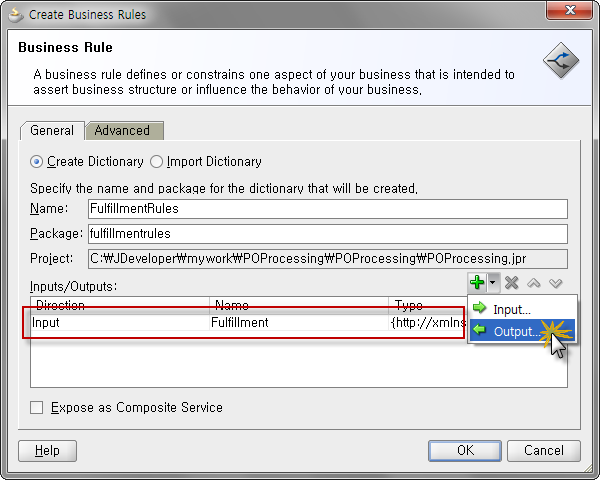Click the move up arrow icon
Image resolution: width=600 pixels, height=480 pixels.
534,283
